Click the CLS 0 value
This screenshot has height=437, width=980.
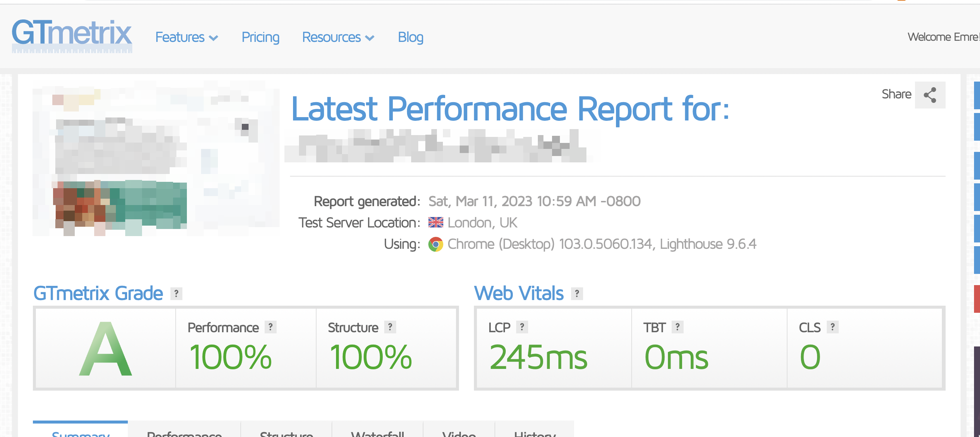click(810, 357)
